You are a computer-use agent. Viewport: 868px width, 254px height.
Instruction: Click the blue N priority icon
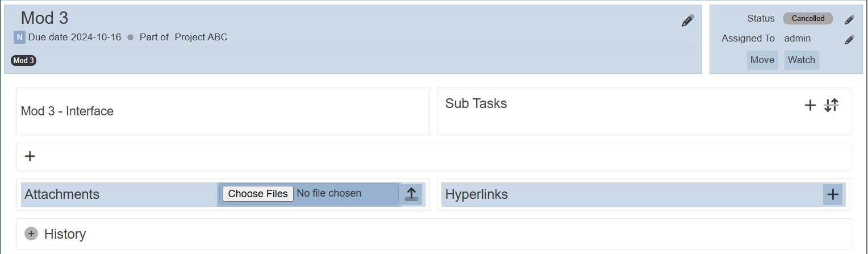coord(19,38)
